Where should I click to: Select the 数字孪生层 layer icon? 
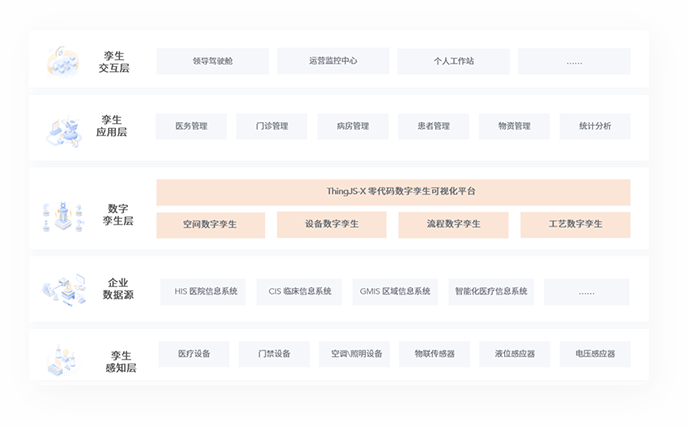click(63, 214)
